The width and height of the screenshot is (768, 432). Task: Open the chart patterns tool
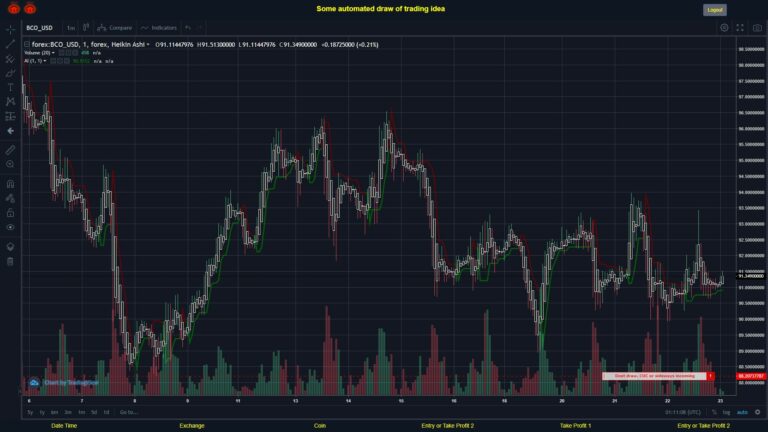(x=10, y=101)
